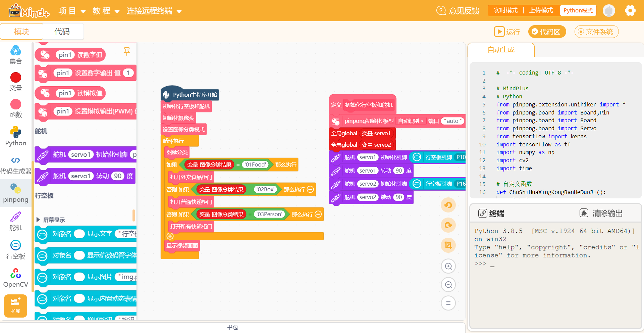Click the undo arrow icon on canvas

448,205
